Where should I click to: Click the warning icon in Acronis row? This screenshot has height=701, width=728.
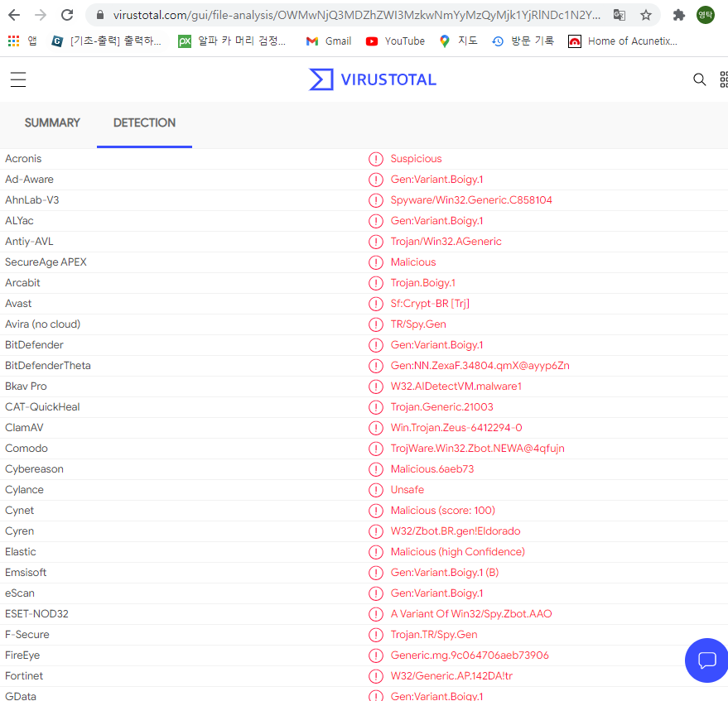(x=376, y=159)
